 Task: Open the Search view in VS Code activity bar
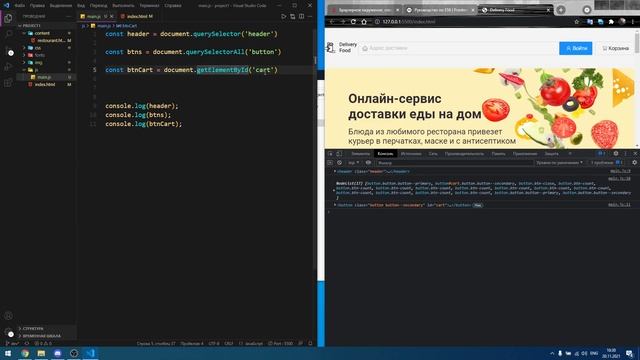click(8, 35)
